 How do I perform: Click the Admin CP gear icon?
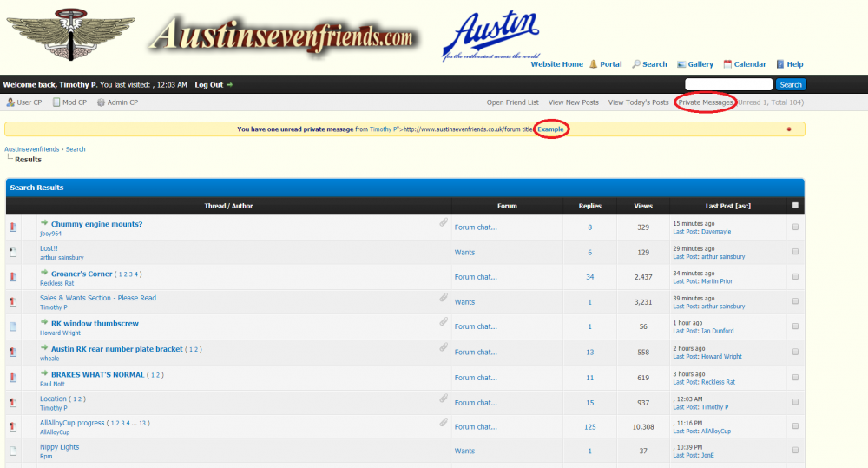pos(101,102)
